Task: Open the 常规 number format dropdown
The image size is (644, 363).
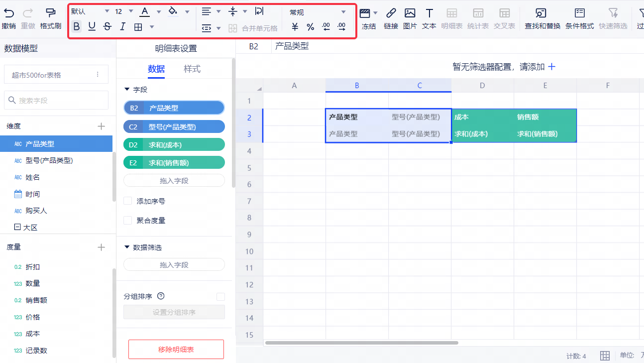Action: point(318,12)
